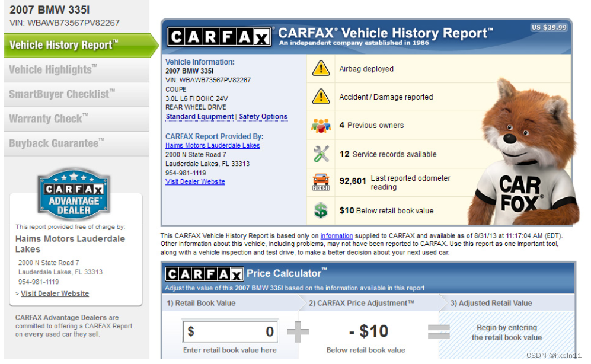Click the CARFAX Advantage Dealer badge
The image size is (591, 364).
click(74, 194)
